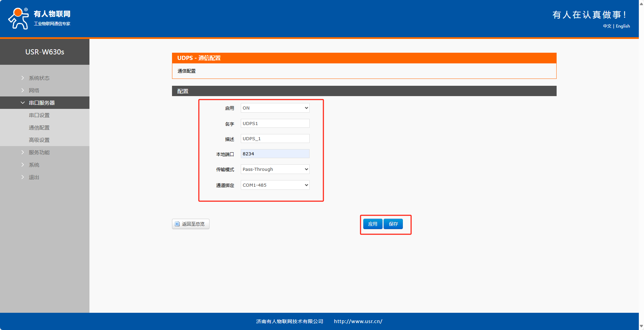Screen dimensions: 644x330
Task: Open the 启用 ON dropdown
Action: pyautogui.click(x=275, y=108)
